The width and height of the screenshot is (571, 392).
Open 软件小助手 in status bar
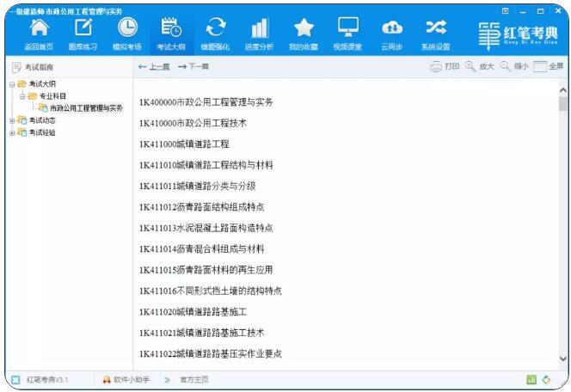tap(126, 380)
